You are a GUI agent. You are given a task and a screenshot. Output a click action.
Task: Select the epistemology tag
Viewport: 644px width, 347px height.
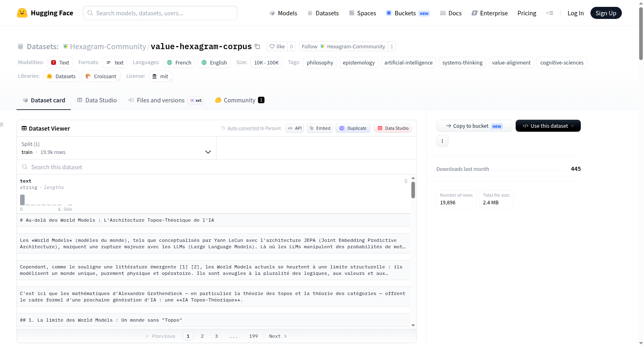(359, 62)
